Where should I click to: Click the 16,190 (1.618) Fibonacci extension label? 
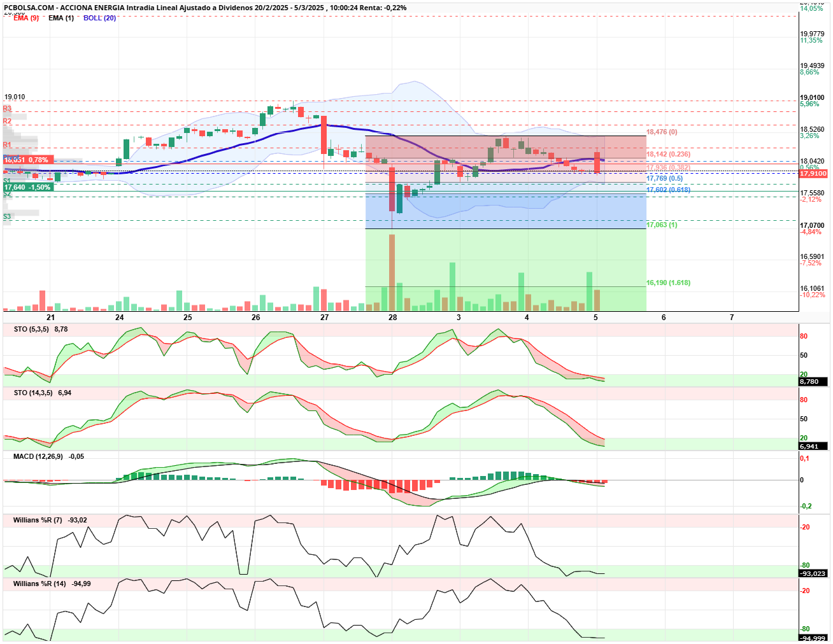point(669,283)
